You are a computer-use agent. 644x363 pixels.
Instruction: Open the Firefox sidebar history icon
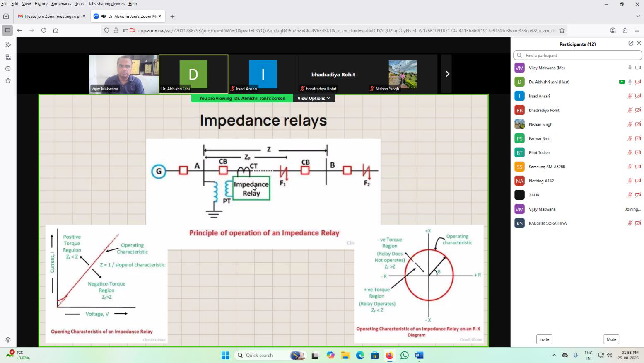(7, 69)
